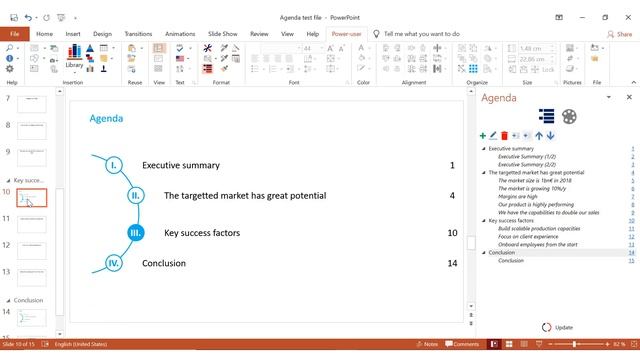
Task: Collapse the Conclusion section in slide panel
Action: pos(8,300)
